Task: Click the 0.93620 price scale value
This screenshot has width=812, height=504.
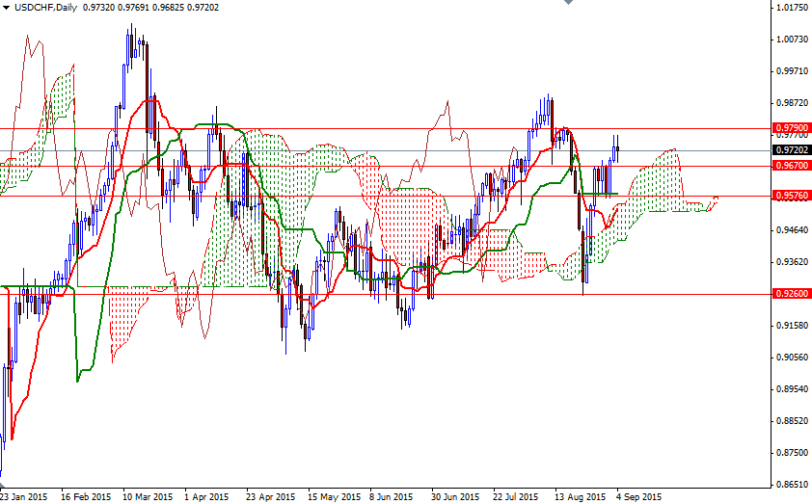Action: (793, 262)
